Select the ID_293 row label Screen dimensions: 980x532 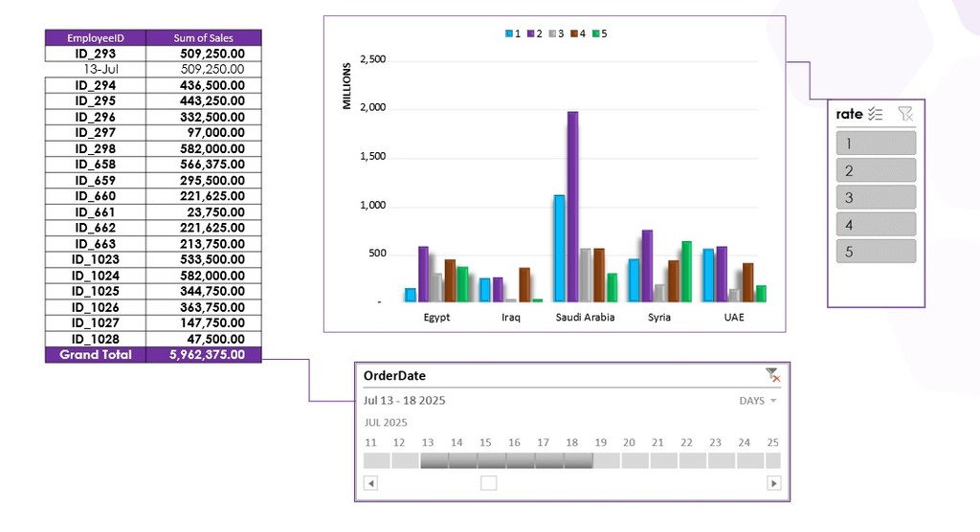point(96,54)
